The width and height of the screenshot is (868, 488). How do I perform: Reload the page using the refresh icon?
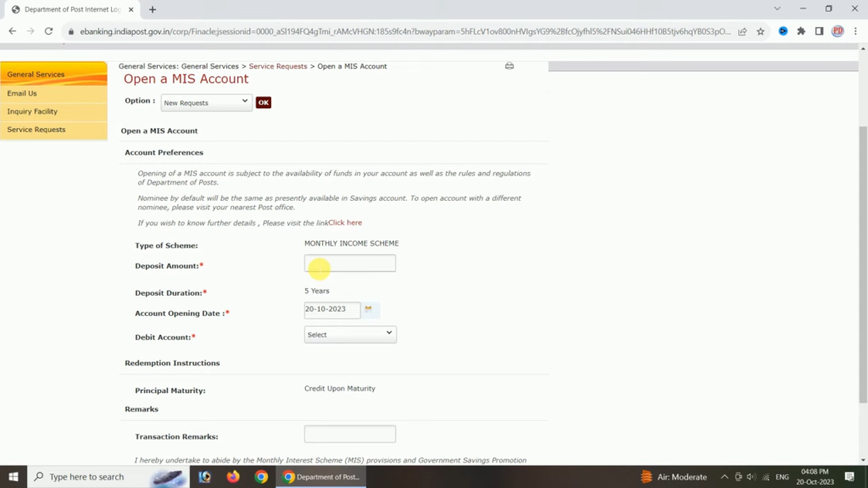click(x=49, y=31)
